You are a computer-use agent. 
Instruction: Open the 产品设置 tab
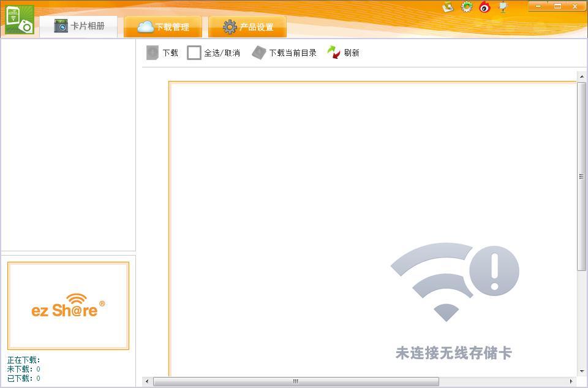247,26
